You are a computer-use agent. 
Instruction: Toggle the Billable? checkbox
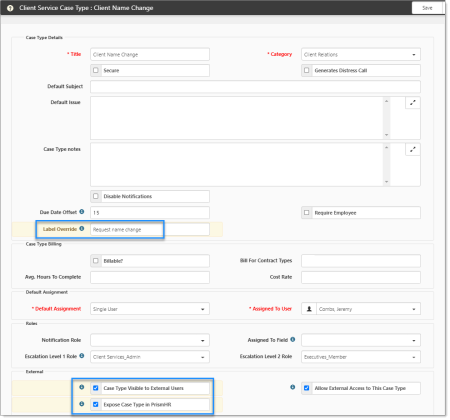(x=96, y=261)
